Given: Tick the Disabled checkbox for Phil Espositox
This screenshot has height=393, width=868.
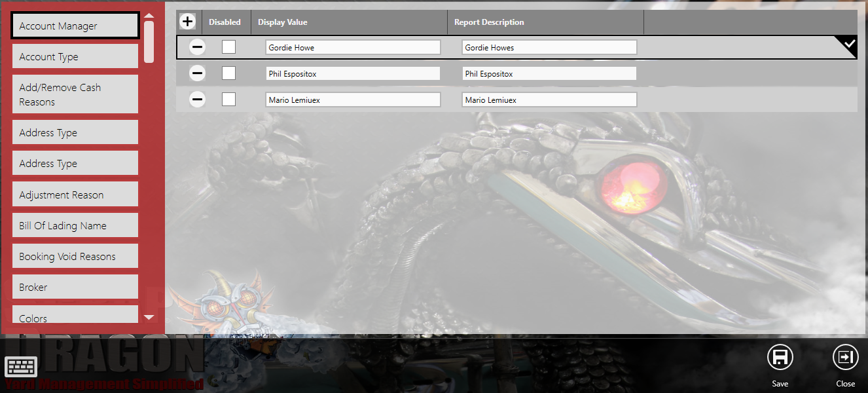Looking at the screenshot, I should pyautogui.click(x=228, y=73).
